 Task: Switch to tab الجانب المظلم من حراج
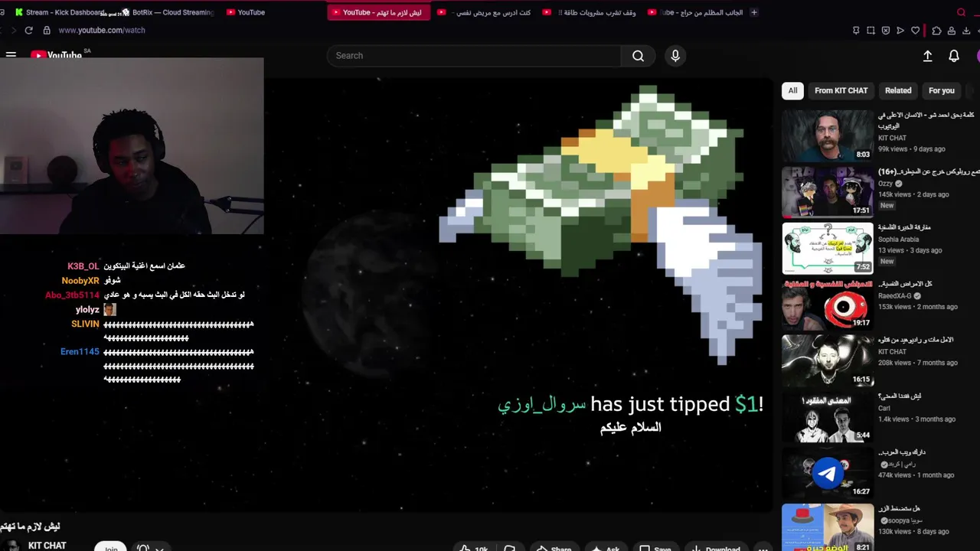click(694, 12)
